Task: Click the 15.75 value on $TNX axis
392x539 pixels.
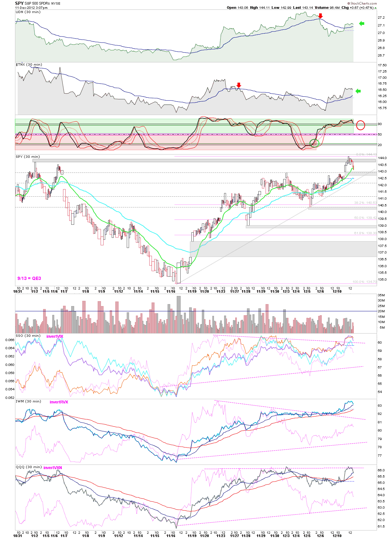Action: click(382, 108)
